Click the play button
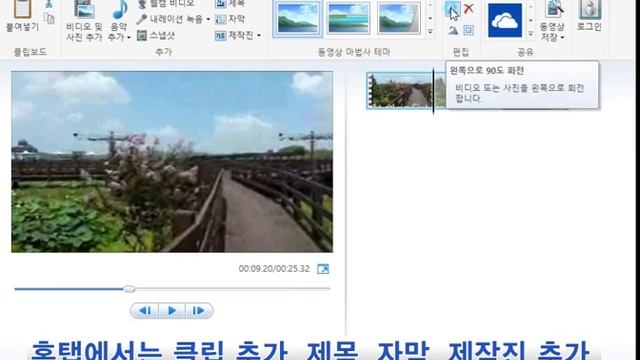The image size is (640, 360). pos(172,311)
